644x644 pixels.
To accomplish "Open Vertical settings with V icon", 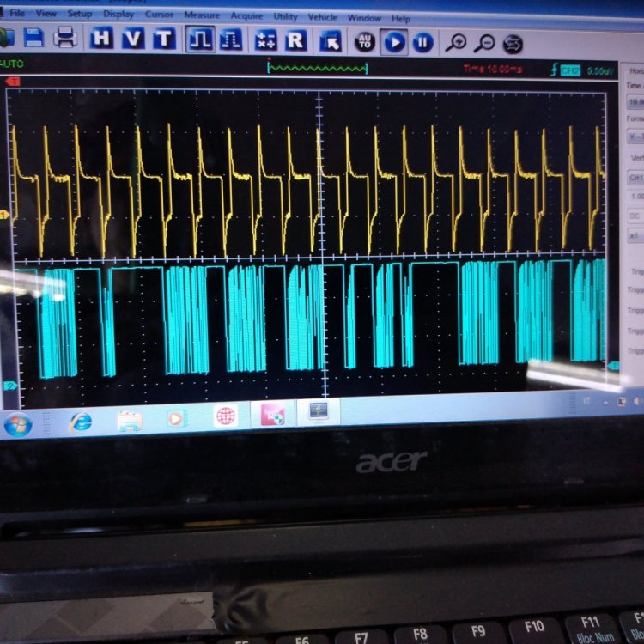I will (x=132, y=39).
